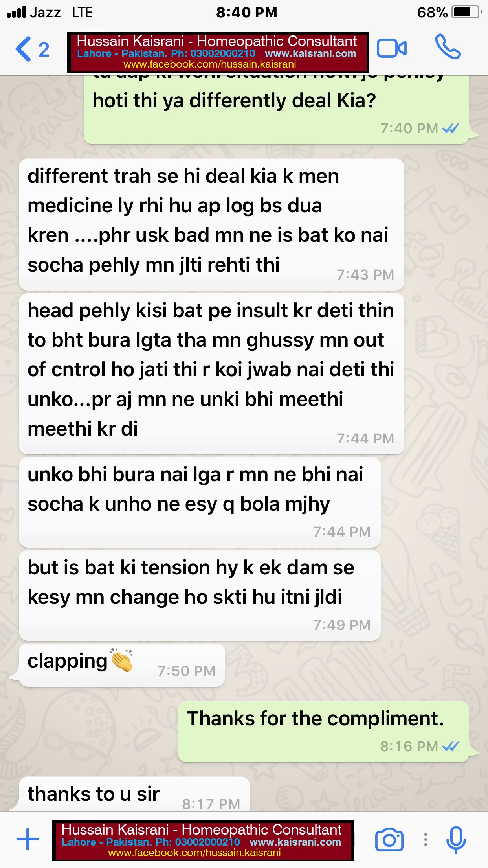Open the camera from the input bar
The height and width of the screenshot is (868, 488).
(389, 840)
